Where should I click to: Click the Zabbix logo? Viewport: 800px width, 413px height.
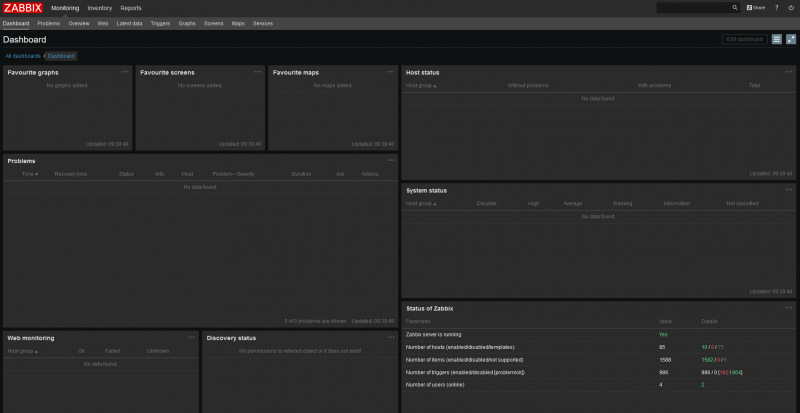tap(22, 7)
